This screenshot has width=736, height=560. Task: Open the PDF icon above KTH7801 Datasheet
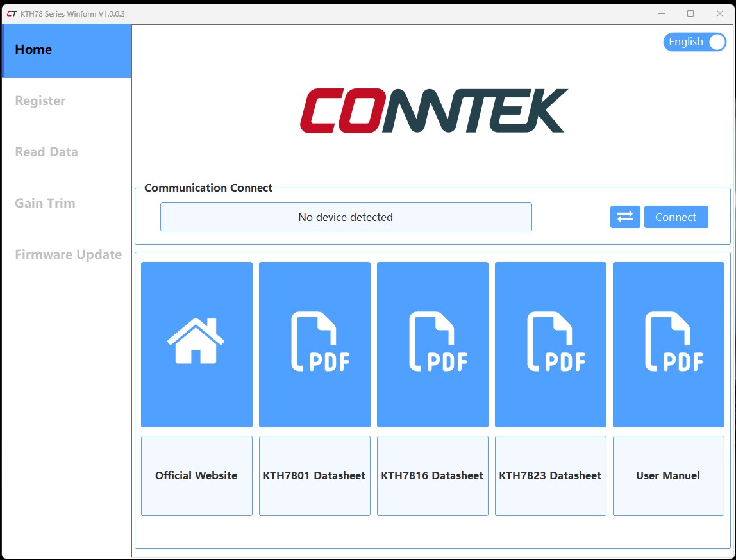pos(314,344)
